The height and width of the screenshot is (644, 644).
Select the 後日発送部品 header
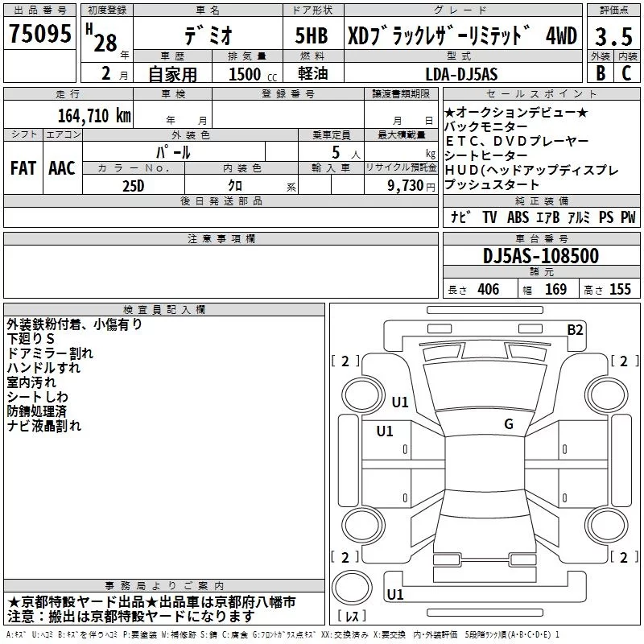point(221,200)
